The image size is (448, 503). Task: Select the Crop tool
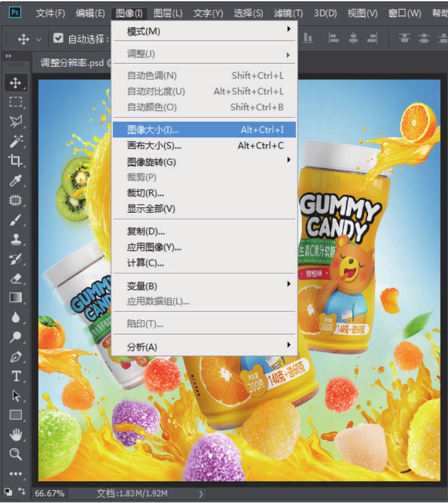click(x=16, y=160)
